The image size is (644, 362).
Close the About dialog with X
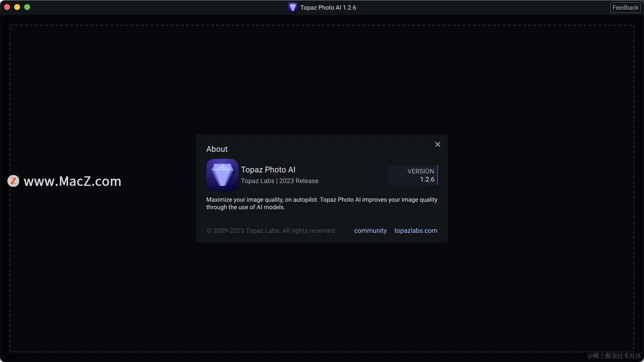coord(437,144)
